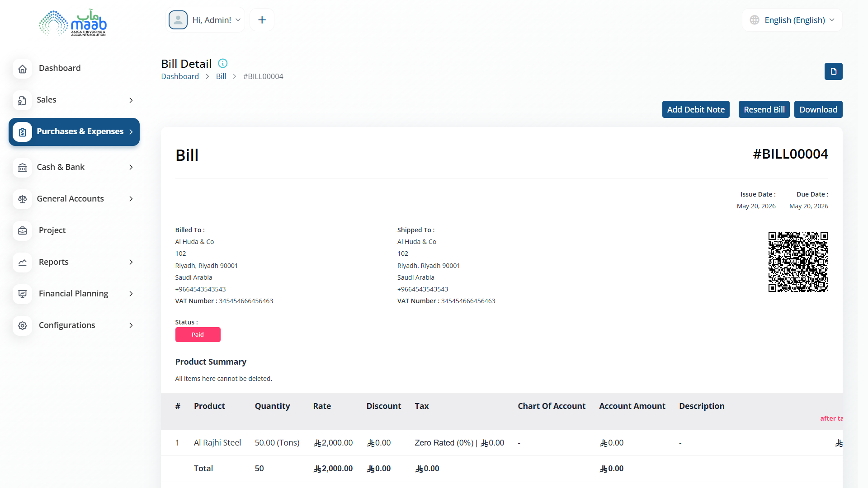Viewport: 868px width, 488px height.
Task: Click the bill QR code
Action: 798,262
